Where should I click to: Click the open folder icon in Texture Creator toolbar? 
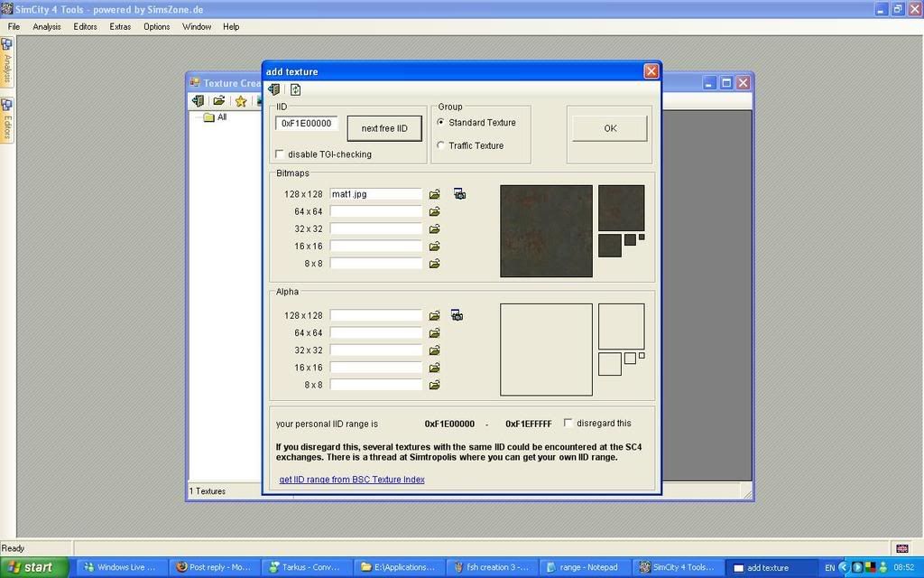(x=219, y=101)
